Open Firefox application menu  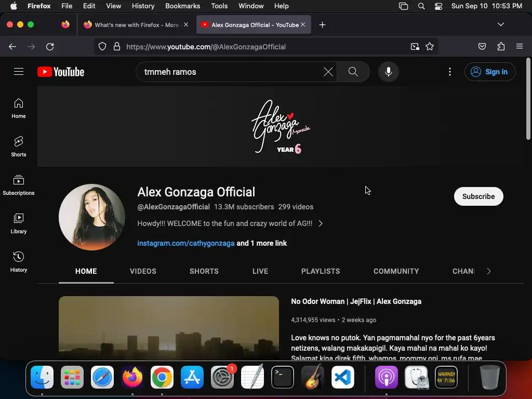point(519,46)
